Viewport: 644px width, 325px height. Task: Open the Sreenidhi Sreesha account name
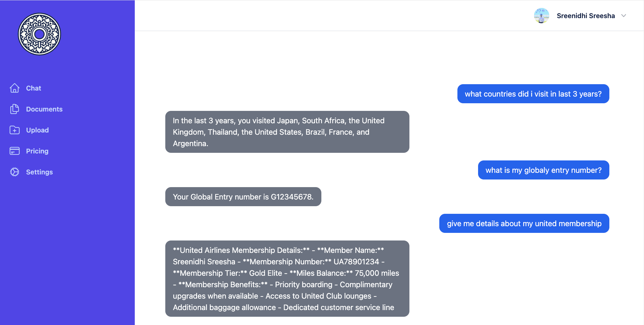pyautogui.click(x=586, y=16)
